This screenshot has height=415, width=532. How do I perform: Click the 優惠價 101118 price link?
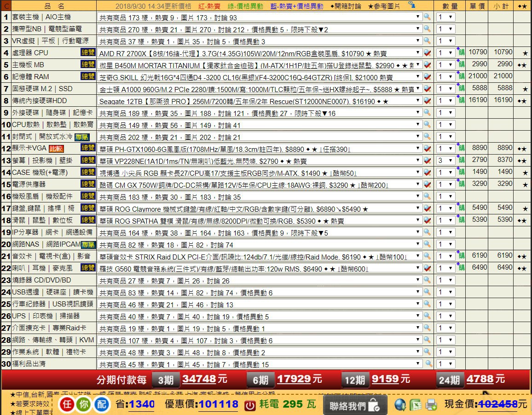[218, 404]
